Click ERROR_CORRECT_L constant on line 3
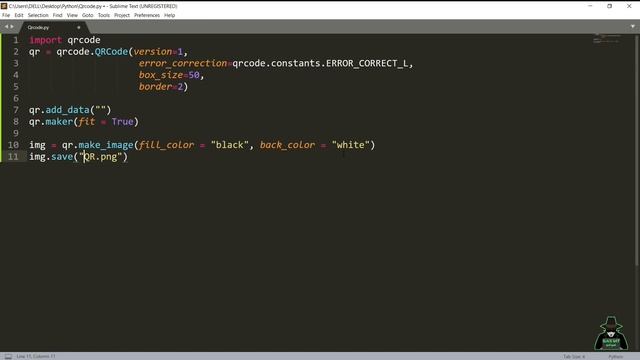The image size is (640, 360). click(x=367, y=63)
